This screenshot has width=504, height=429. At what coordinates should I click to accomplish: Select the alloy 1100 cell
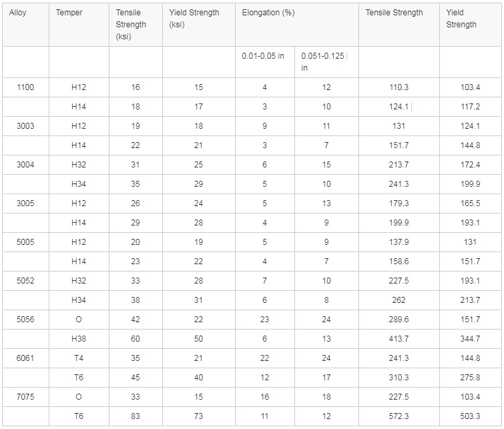point(26,87)
